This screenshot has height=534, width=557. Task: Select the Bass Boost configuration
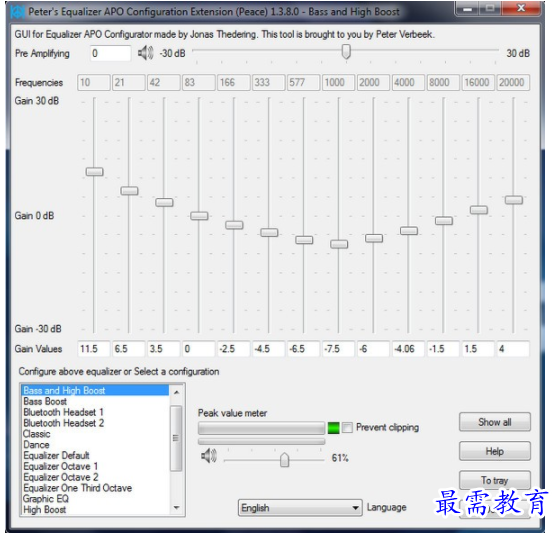pos(45,401)
